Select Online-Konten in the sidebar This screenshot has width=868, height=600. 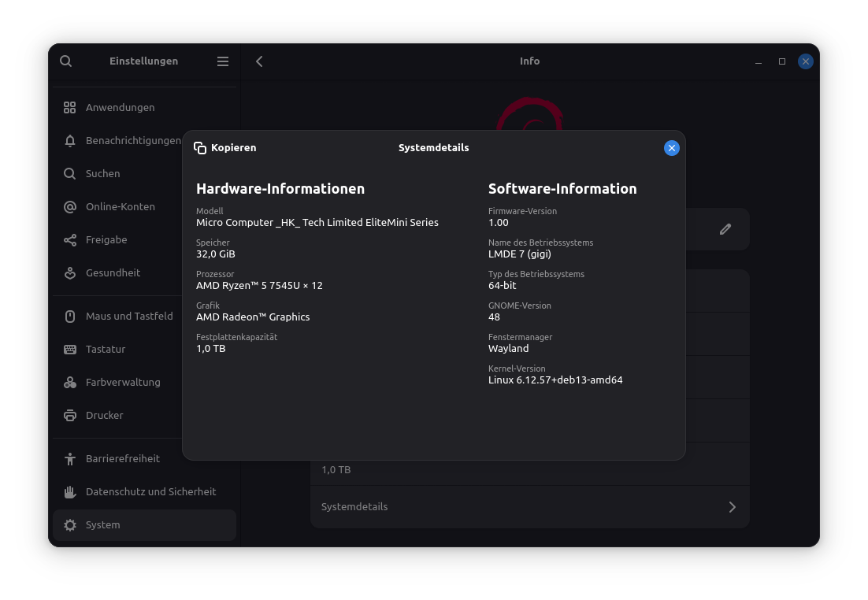pyautogui.click(x=120, y=207)
